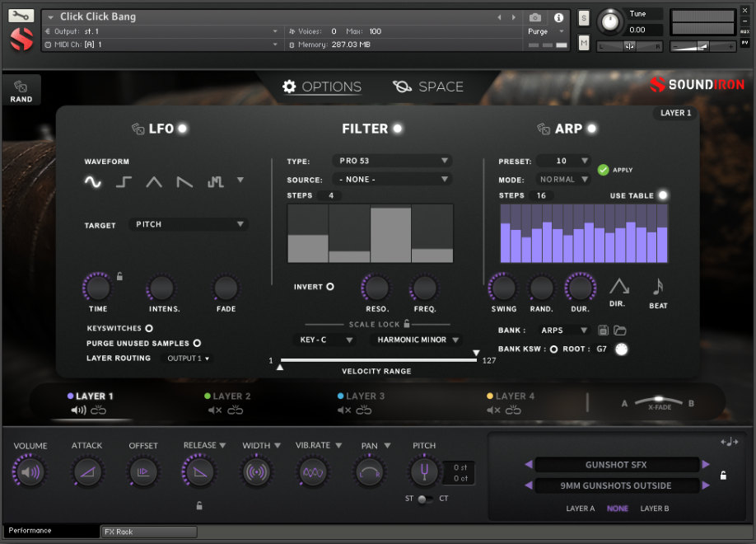Open the arp bank folder icon

[x=621, y=329]
